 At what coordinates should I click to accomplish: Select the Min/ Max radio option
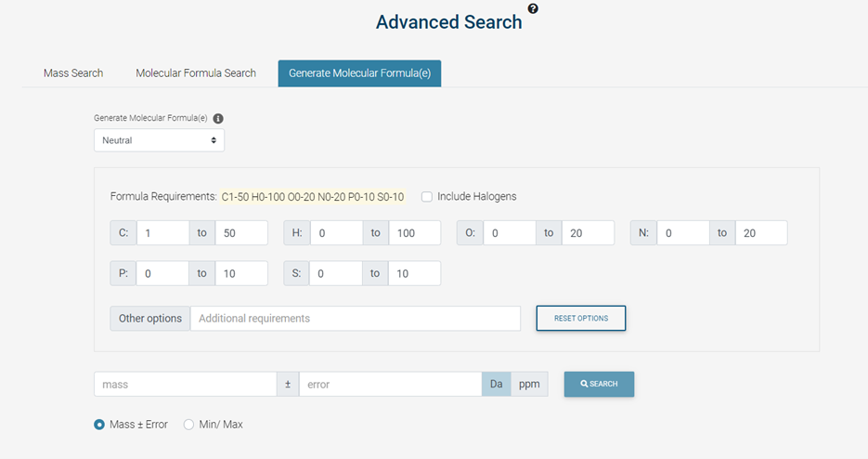point(189,425)
